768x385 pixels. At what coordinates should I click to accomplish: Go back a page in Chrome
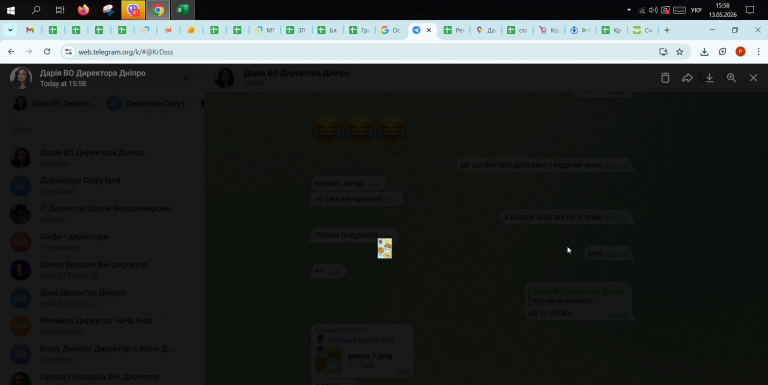11,51
